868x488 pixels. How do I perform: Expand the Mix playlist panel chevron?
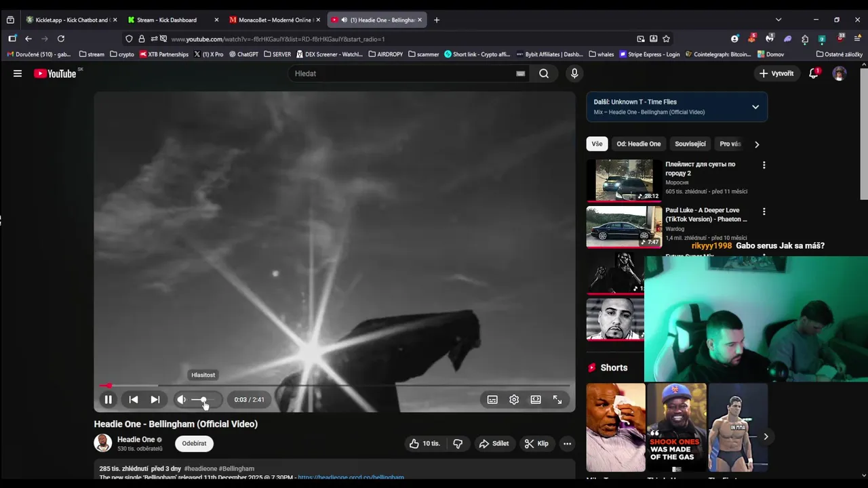point(755,107)
